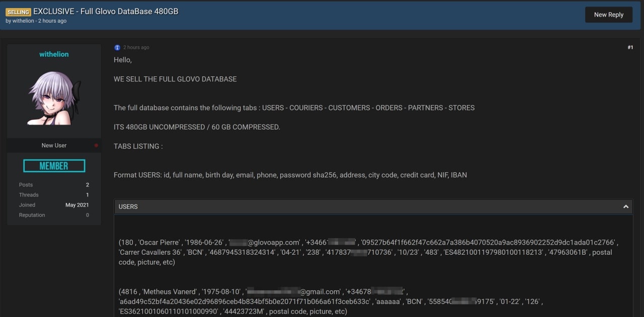Click the Reputation value 0
Screen dimensions: 644x317
(88, 215)
